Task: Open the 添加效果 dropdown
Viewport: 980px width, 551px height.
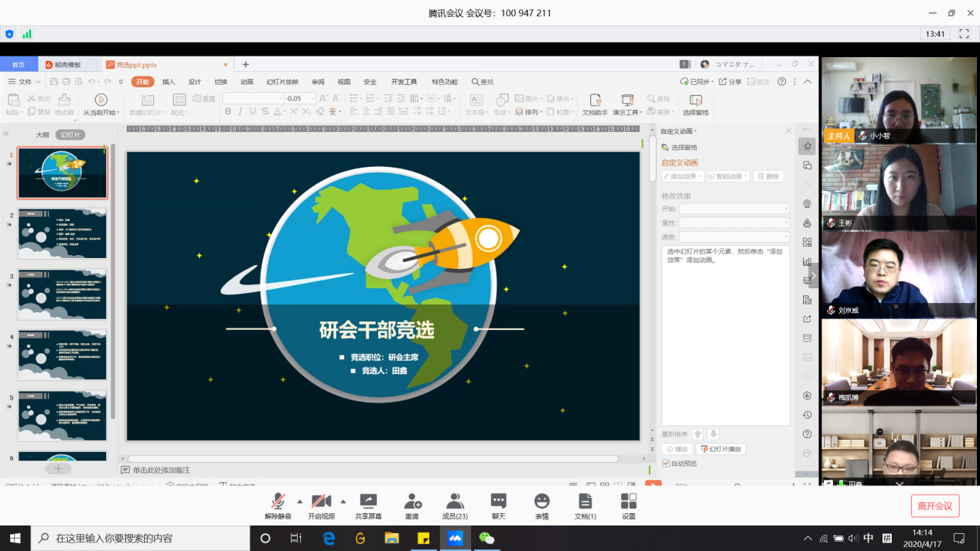Action: pyautogui.click(x=682, y=176)
